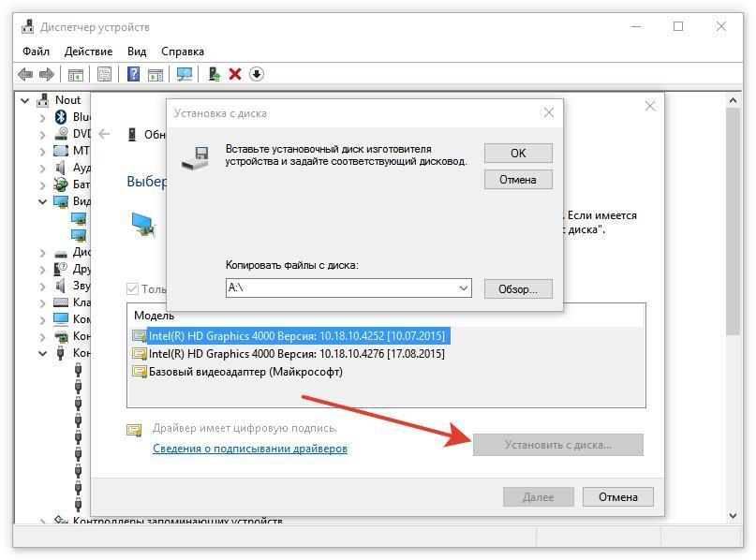Open the Файл menu
756x560 pixels.
[37, 52]
